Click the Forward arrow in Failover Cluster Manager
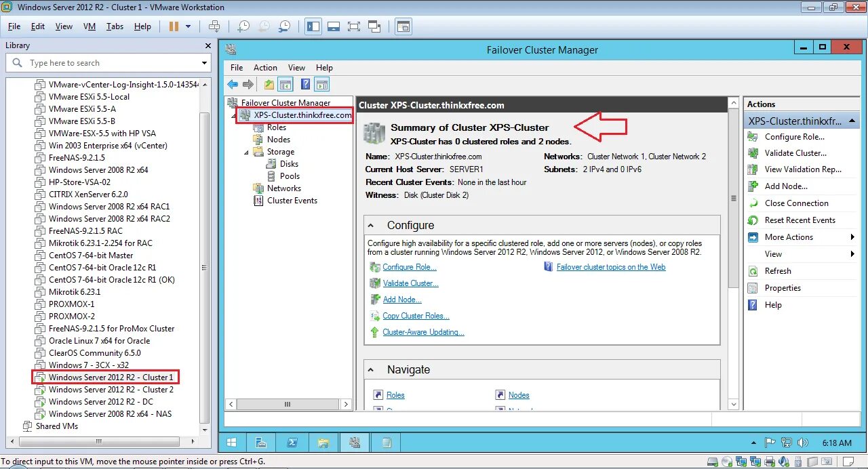Viewport: 868px width, 469px height. (248, 85)
